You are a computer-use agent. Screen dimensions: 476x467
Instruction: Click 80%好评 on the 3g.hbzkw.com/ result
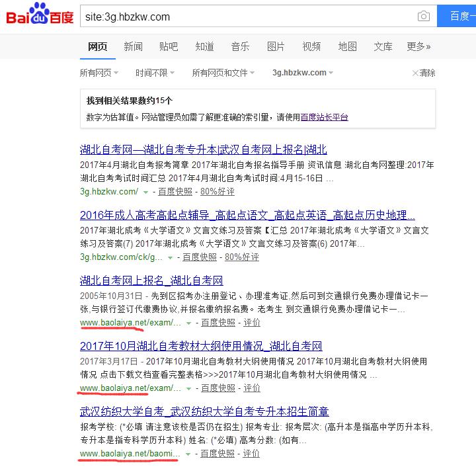click(x=218, y=192)
